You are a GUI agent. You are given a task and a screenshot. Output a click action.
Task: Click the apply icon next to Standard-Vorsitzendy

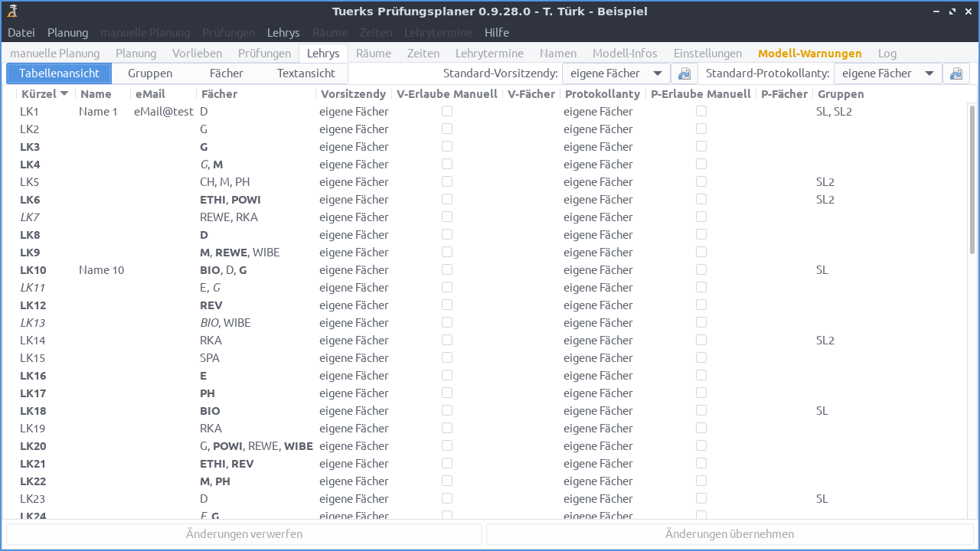[684, 73]
